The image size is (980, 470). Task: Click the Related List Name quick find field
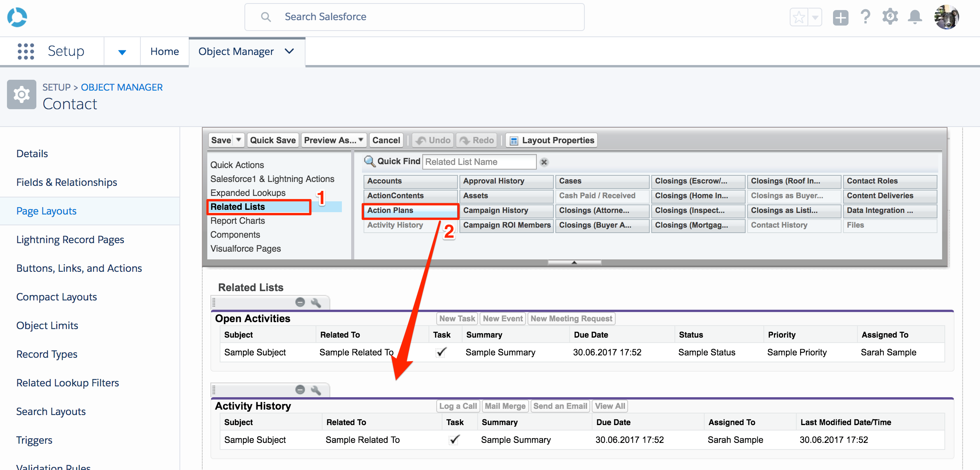coord(479,162)
